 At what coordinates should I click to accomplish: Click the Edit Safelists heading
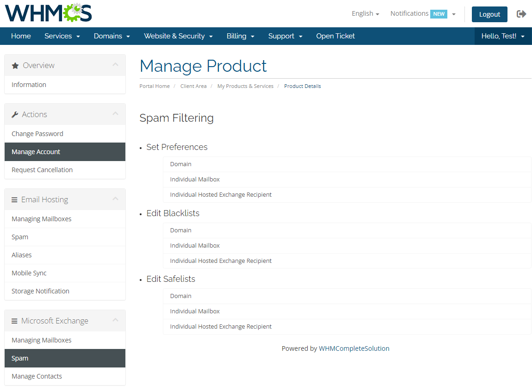[171, 279]
